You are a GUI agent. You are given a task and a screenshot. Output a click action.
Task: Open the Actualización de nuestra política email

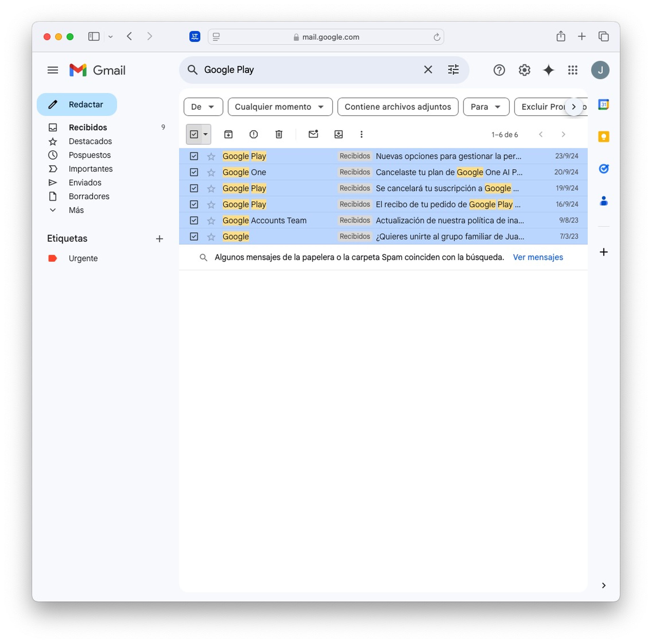point(383,220)
